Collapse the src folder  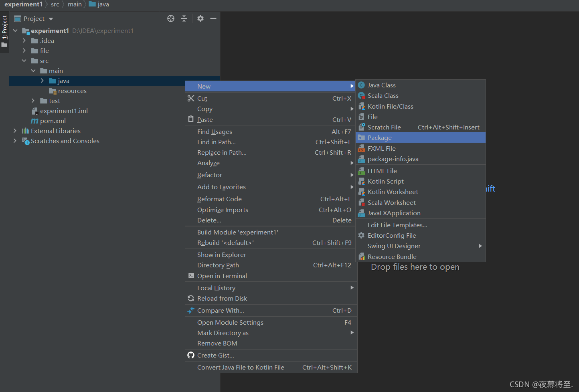[24, 61]
